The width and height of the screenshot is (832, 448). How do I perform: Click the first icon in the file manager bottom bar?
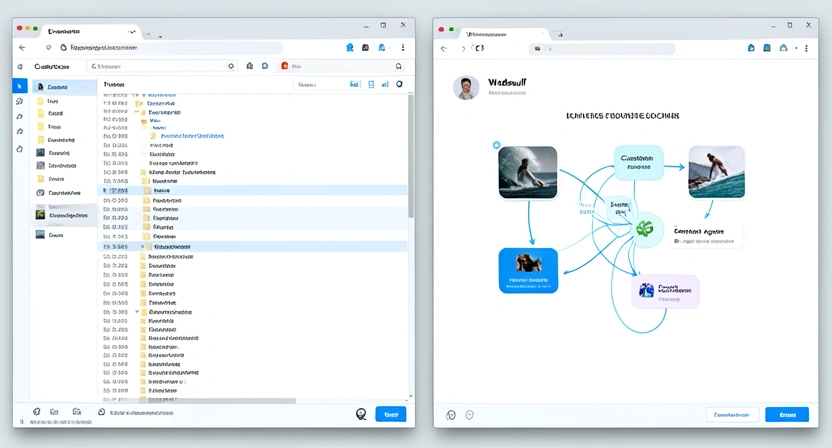37,412
